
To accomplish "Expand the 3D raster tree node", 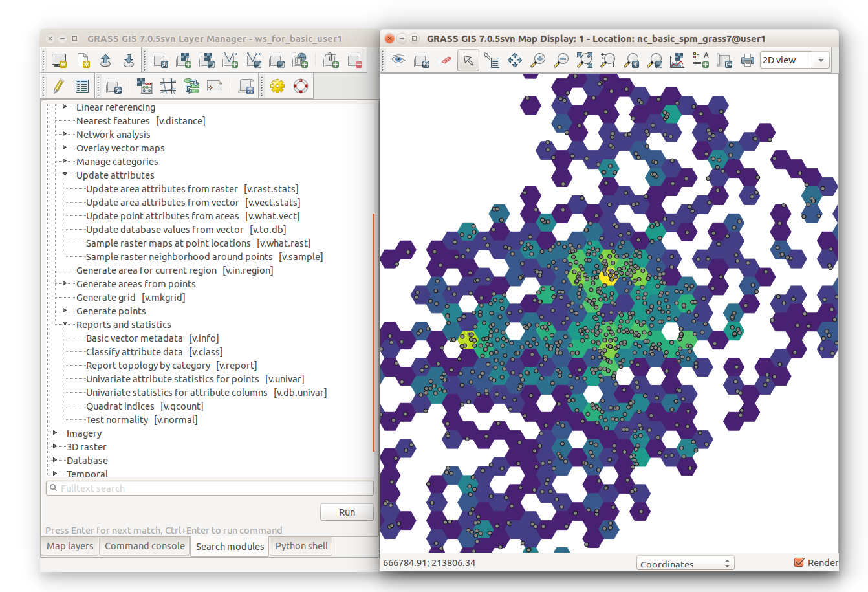I will (55, 446).
